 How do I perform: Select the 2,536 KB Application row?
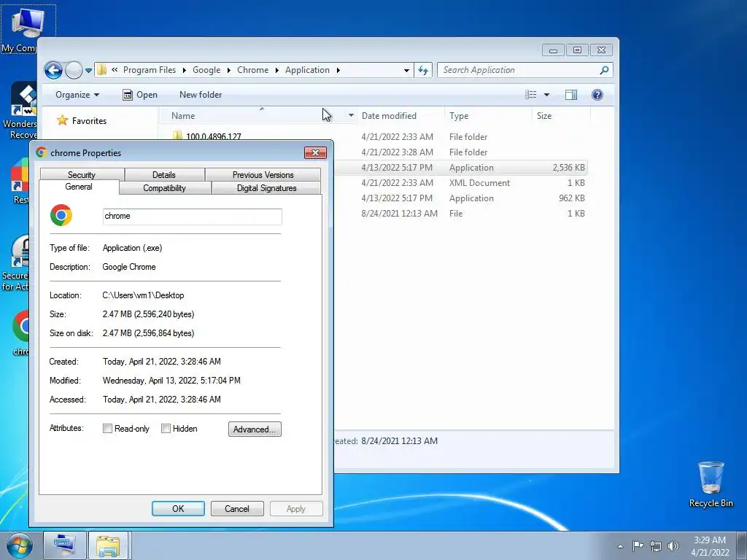(461, 168)
